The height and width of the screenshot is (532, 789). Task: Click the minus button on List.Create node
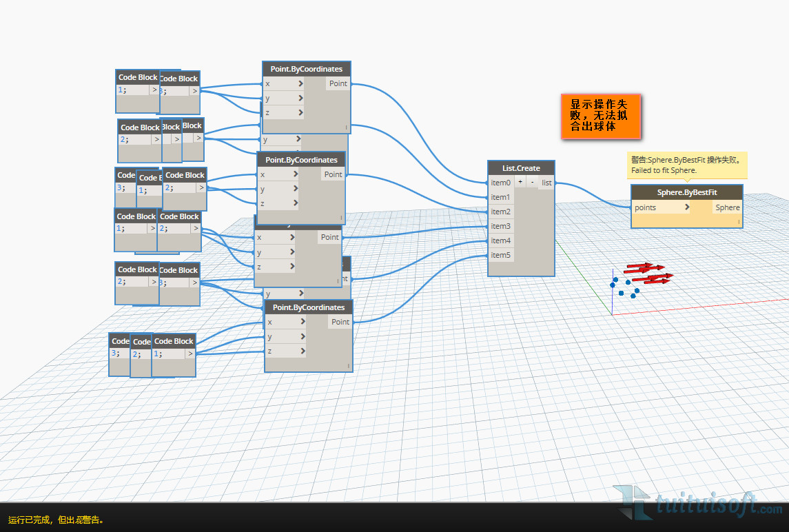532,183
